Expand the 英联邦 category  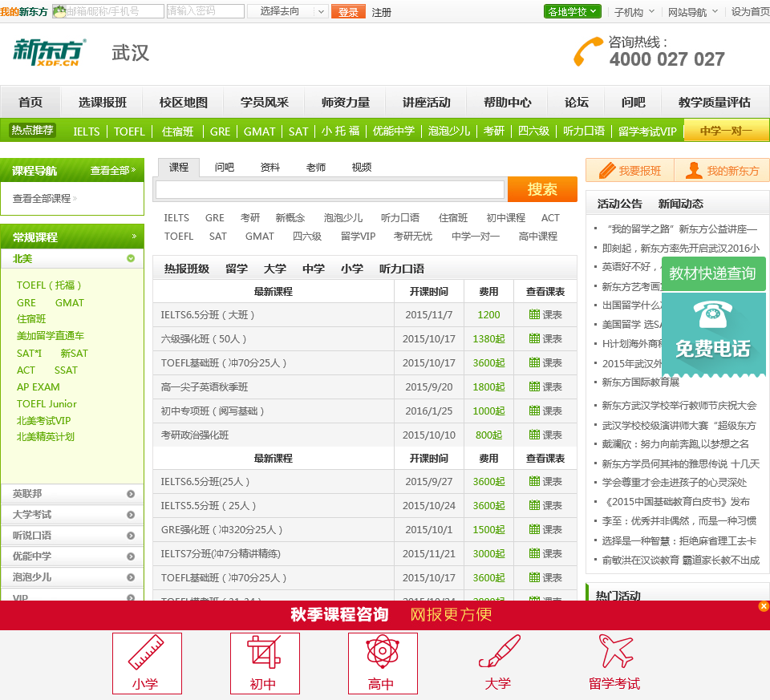click(131, 494)
